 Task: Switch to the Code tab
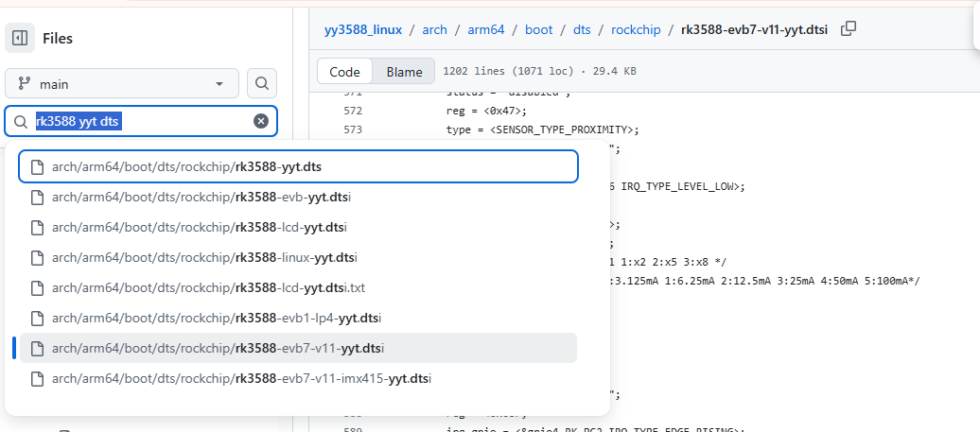tap(345, 72)
